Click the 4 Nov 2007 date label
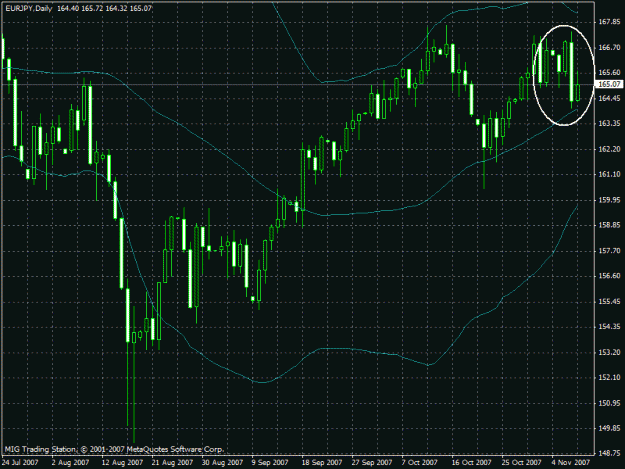The width and height of the screenshot is (625, 469). click(571, 462)
